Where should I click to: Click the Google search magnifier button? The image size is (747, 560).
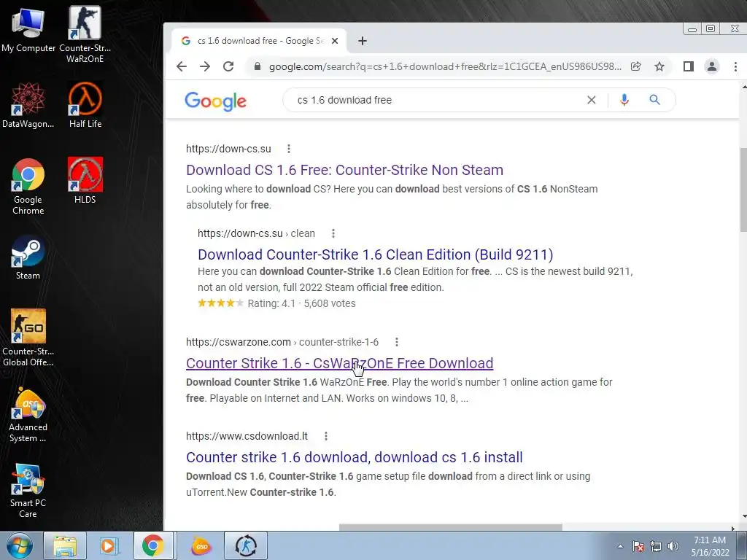pyautogui.click(x=654, y=100)
